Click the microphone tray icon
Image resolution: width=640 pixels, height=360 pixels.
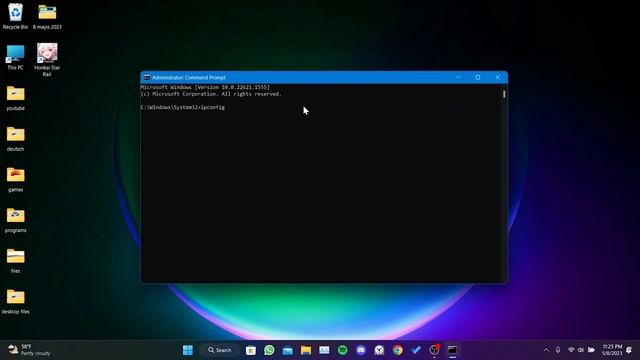click(558, 350)
